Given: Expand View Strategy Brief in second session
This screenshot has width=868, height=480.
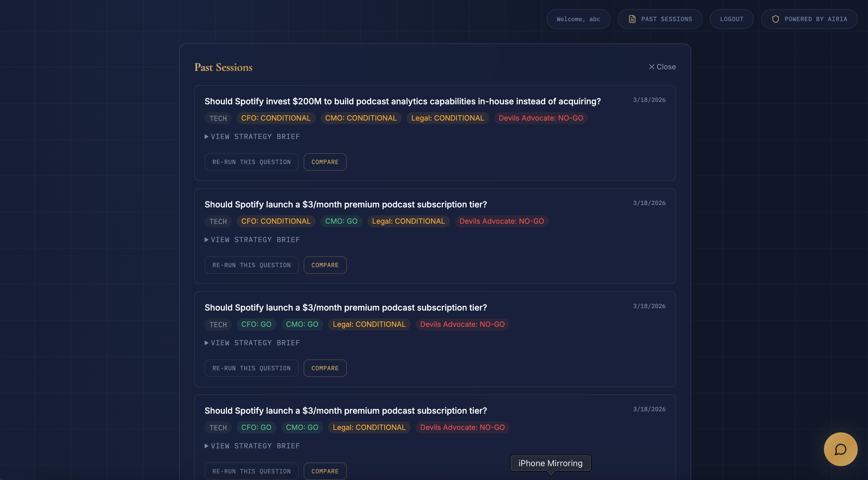Looking at the screenshot, I should pos(252,240).
